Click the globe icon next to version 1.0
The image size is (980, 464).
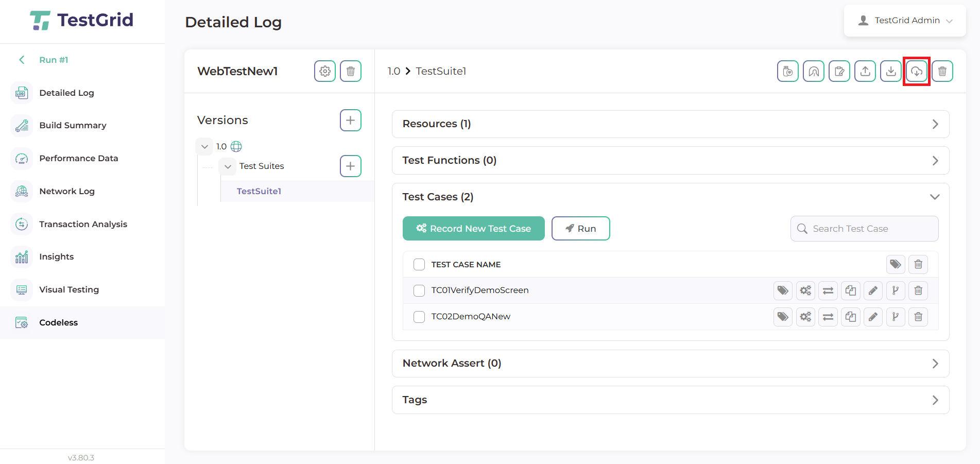point(236,147)
